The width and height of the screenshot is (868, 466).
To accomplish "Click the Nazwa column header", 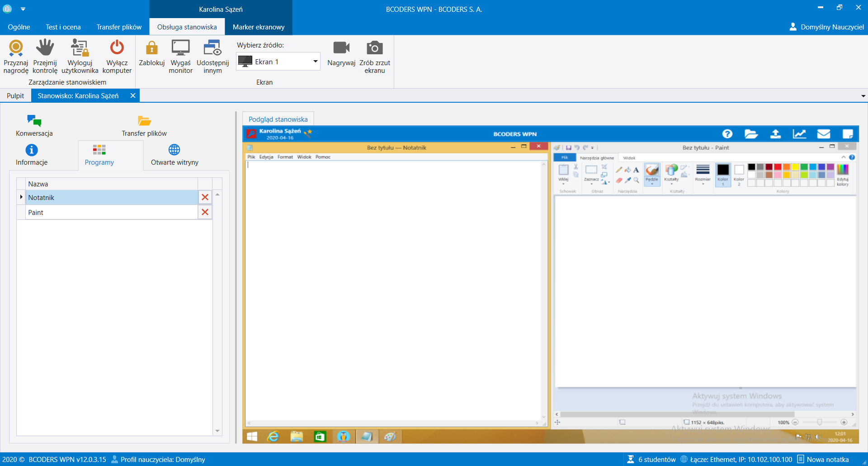I will pos(112,184).
